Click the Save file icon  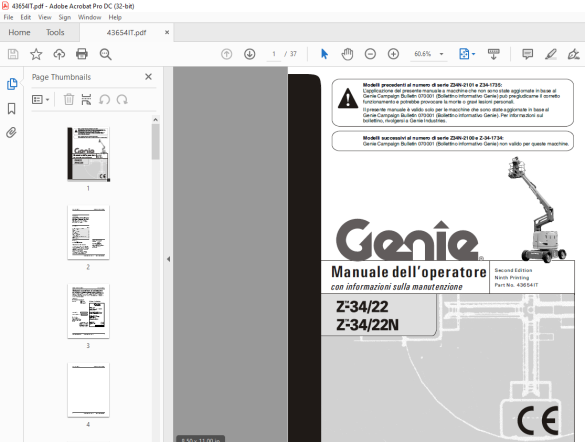tap(13, 54)
